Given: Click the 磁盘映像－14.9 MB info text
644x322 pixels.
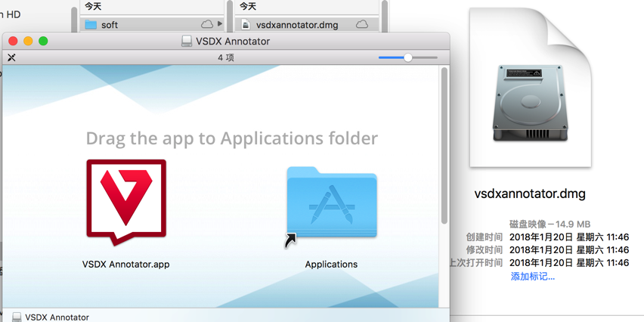Looking at the screenshot, I should pos(550,224).
